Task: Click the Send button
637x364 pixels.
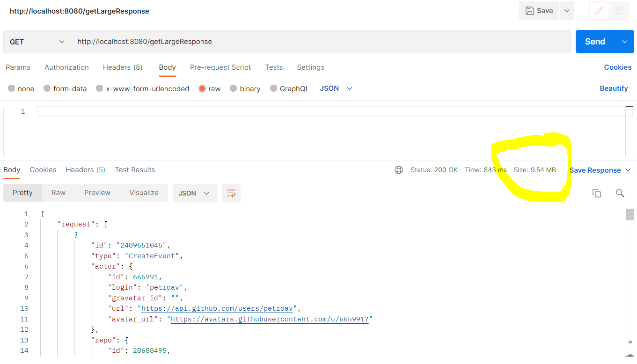Action: (594, 42)
